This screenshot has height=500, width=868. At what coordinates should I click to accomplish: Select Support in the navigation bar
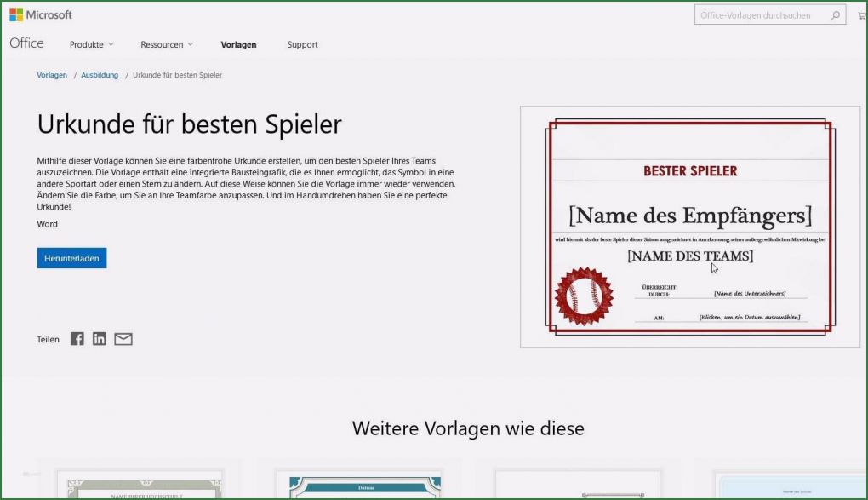point(302,44)
